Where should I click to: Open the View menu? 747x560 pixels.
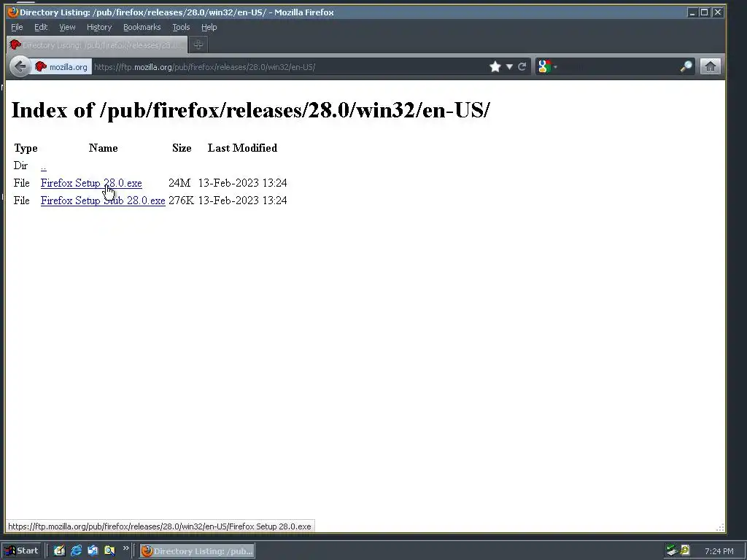[x=67, y=27]
